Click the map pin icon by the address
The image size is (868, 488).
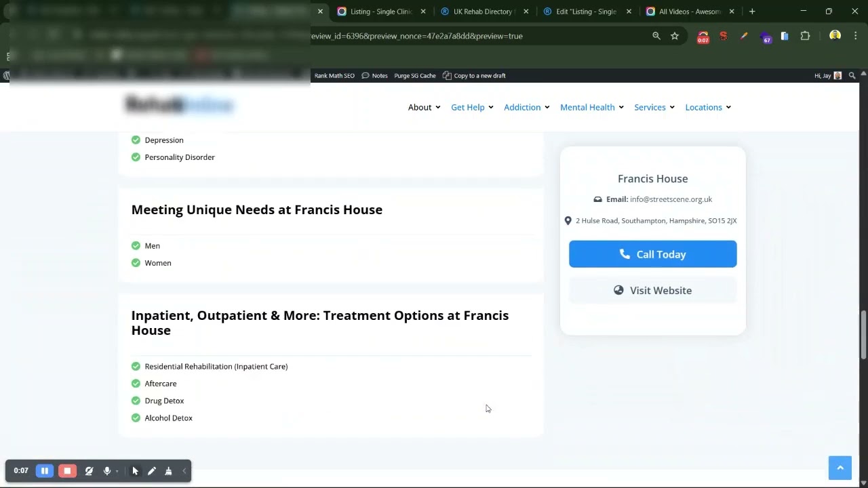click(568, 220)
